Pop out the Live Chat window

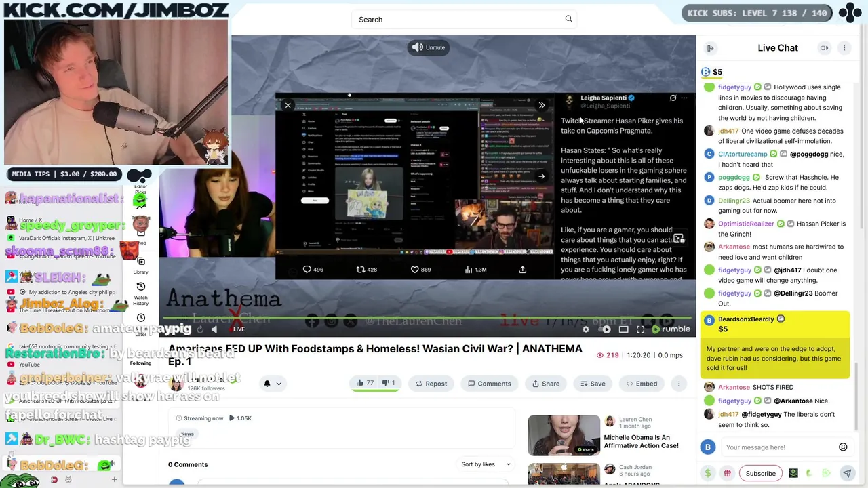[x=825, y=48]
